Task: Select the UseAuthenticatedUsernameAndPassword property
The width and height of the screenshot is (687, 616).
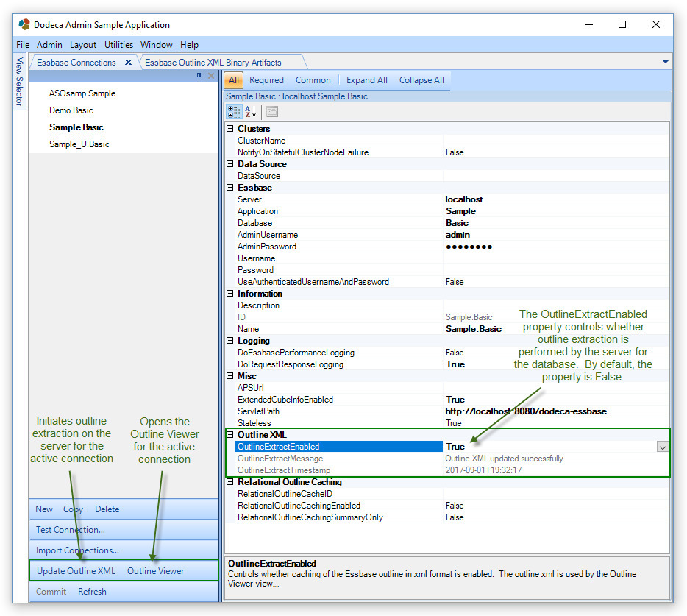Action: (447, 282)
